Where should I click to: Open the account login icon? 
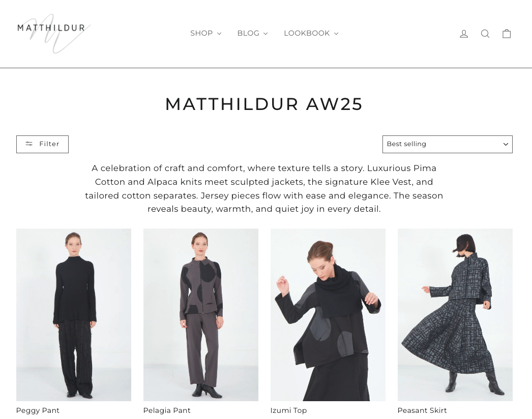click(x=464, y=34)
